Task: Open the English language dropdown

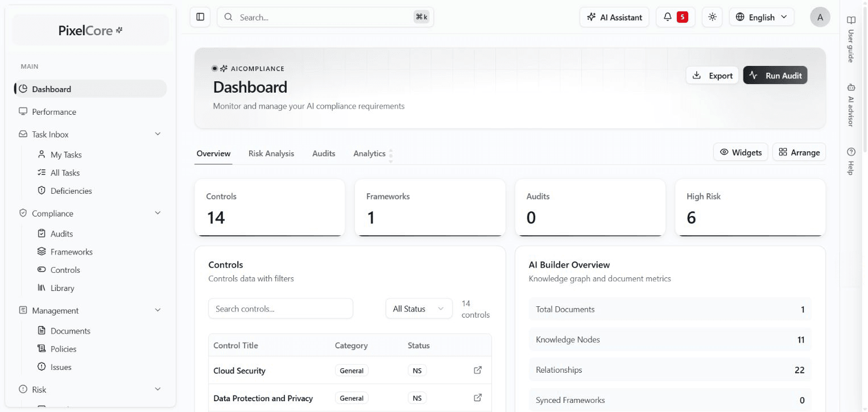Action: point(762,17)
